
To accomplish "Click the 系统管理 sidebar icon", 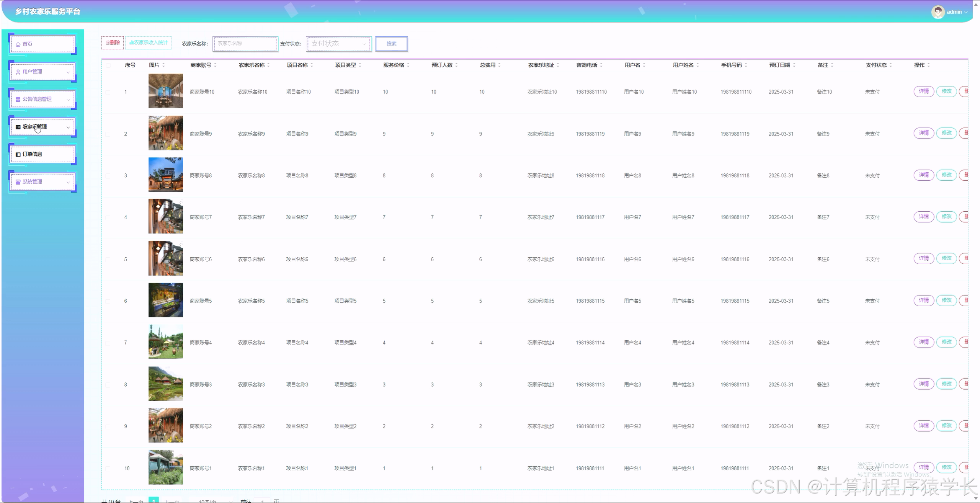I will (x=18, y=182).
